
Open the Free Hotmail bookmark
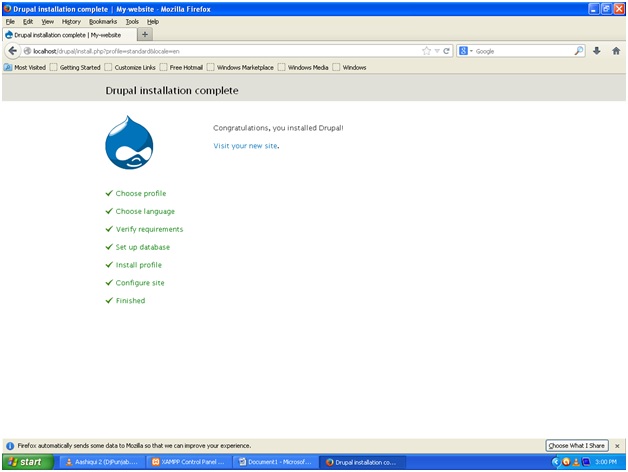point(181,67)
